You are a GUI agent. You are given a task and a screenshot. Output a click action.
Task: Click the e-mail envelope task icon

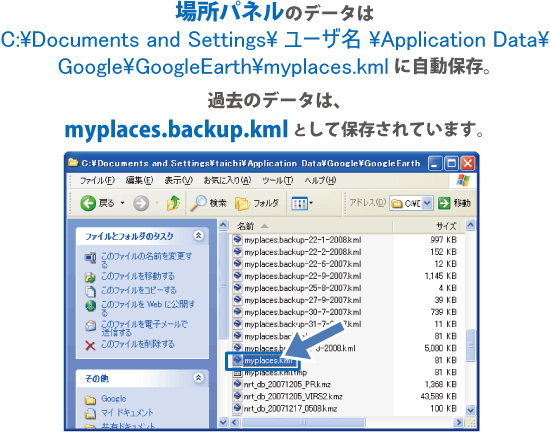pyautogui.click(x=90, y=326)
